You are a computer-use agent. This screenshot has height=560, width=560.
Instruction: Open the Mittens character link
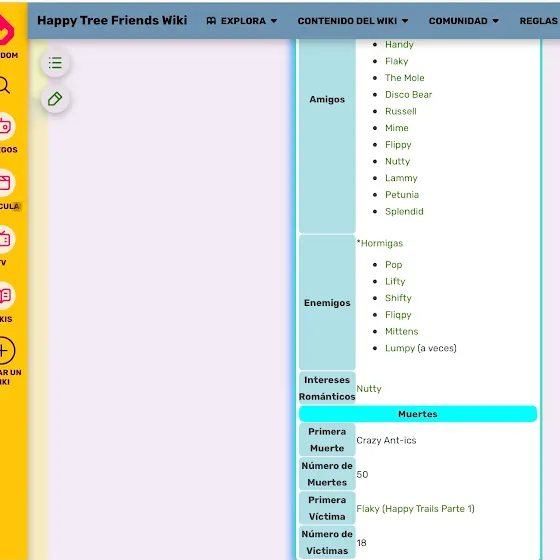point(402,331)
